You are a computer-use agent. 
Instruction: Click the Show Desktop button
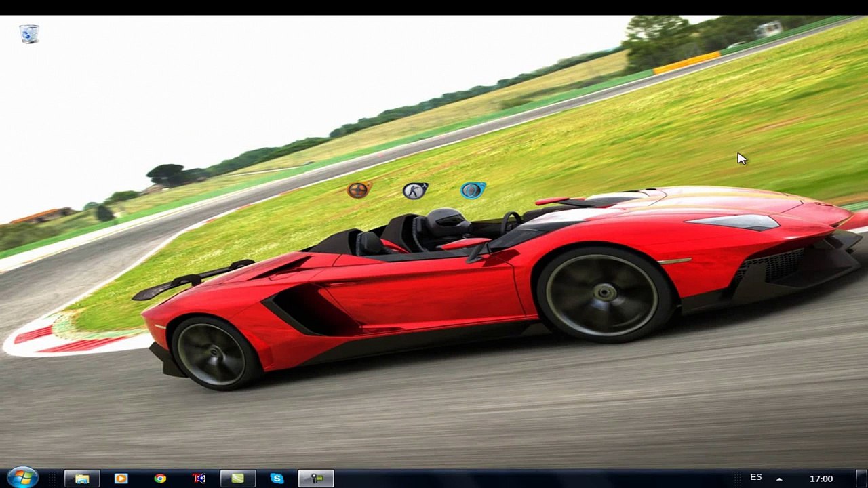pyautogui.click(x=861, y=479)
